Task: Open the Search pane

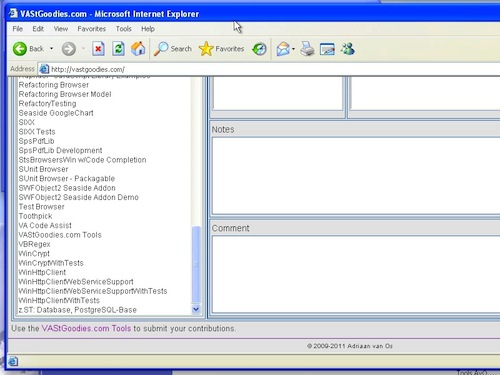Action: (x=173, y=49)
